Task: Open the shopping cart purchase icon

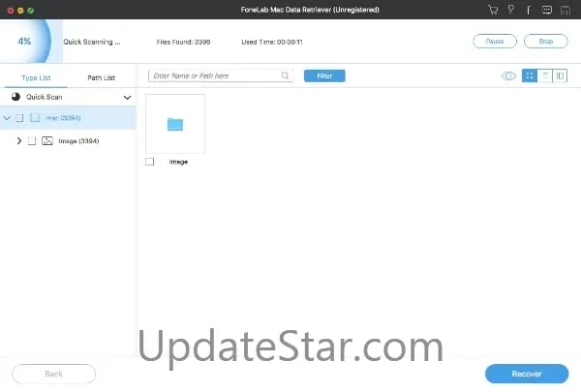Action: pyautogui.click(x=493, y=10)
